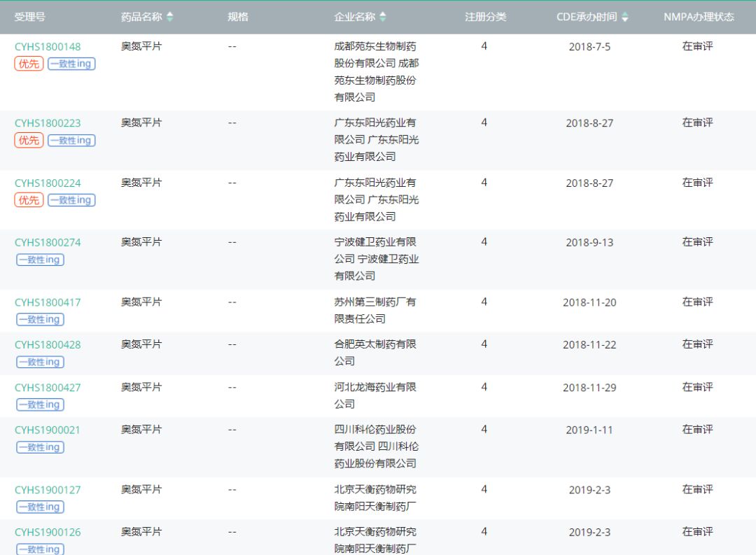
Task: Open record CYHS1800428
Action: tap(48, 345)
